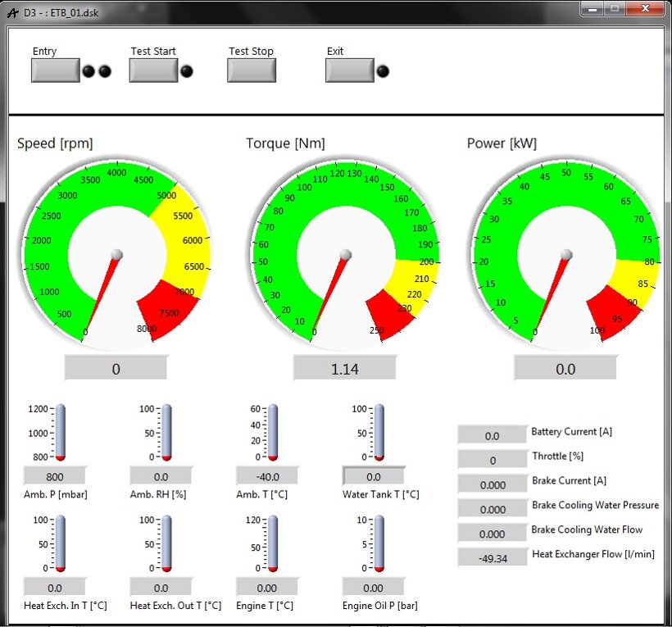Click the LED indicator next to Exit
This screenshot has width=672, height=627.
click(x=383, y=71)
